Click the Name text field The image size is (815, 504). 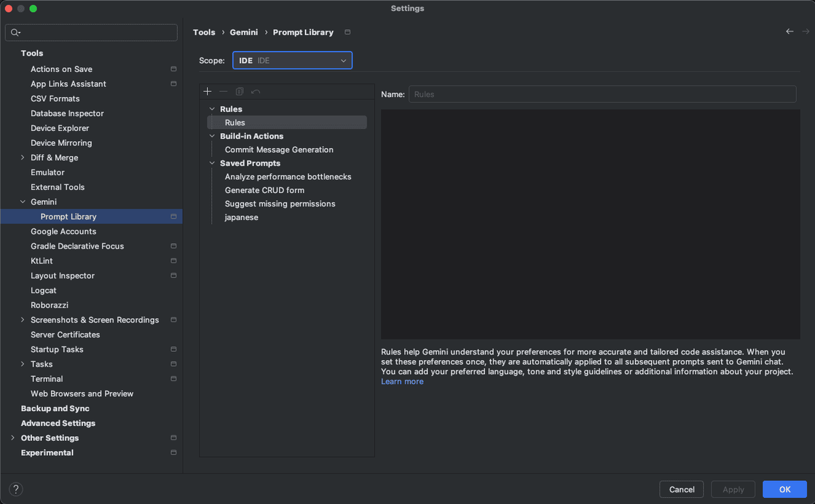pos(602,94)
